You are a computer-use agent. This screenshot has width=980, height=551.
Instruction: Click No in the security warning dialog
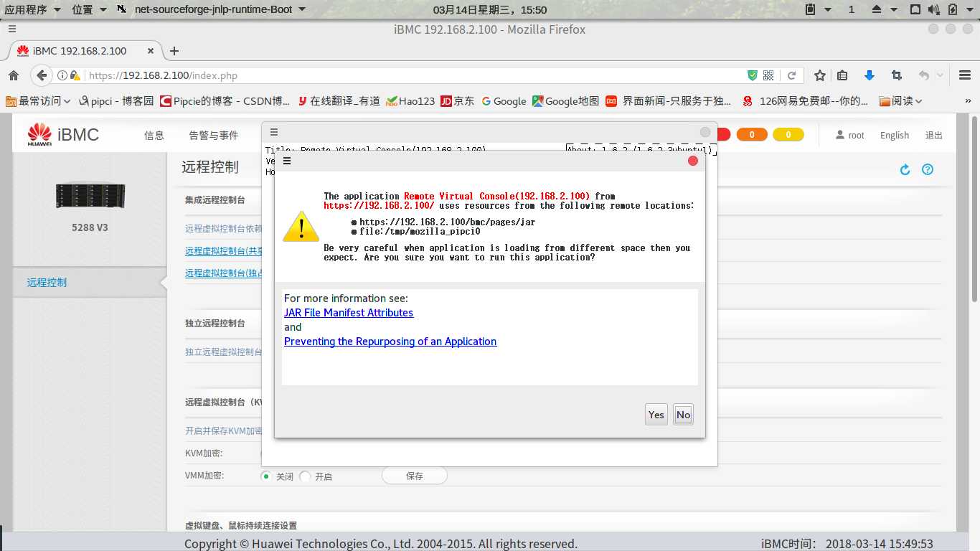point(683,414)
